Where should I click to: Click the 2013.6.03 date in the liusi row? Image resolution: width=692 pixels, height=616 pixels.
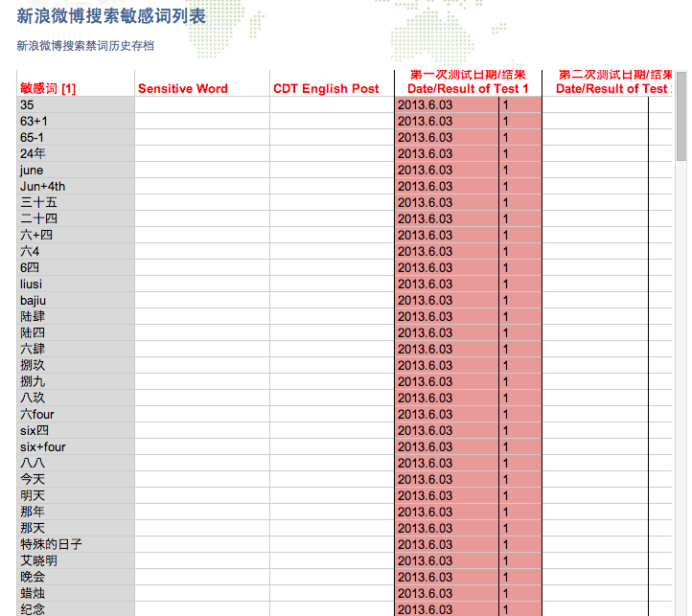(425, 285)
